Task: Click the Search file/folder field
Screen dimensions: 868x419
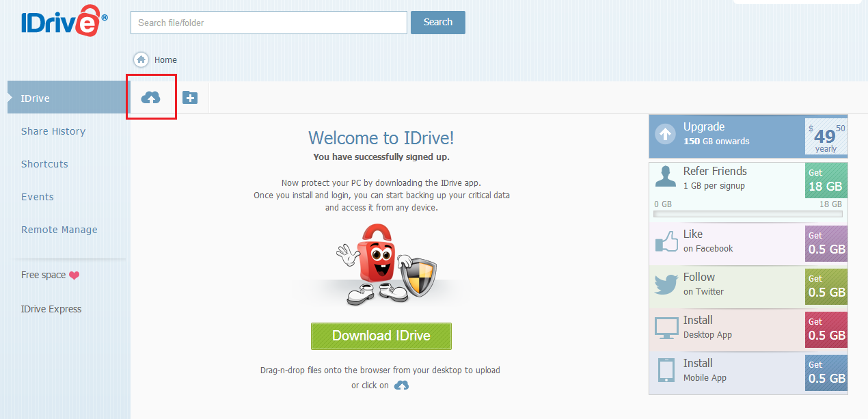Action: pos(269,23)
